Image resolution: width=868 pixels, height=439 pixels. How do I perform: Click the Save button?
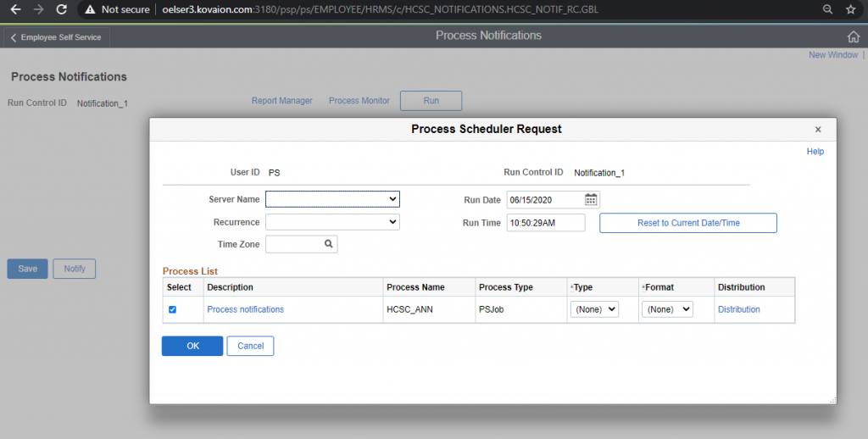pos(28,269)
